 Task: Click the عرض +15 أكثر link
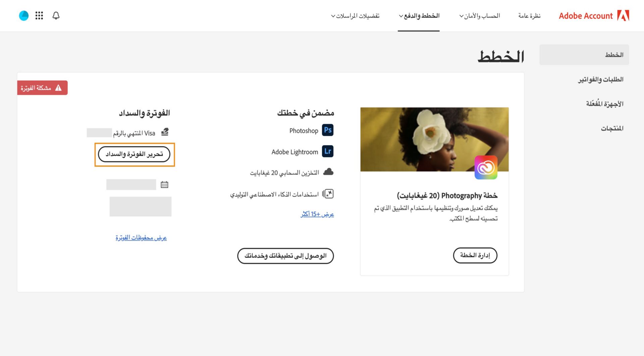coord(317,214)
